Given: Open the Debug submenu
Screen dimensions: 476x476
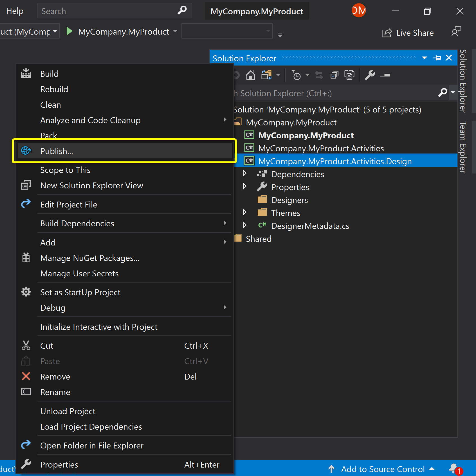Looking at the screenshot, I should 125,308.
